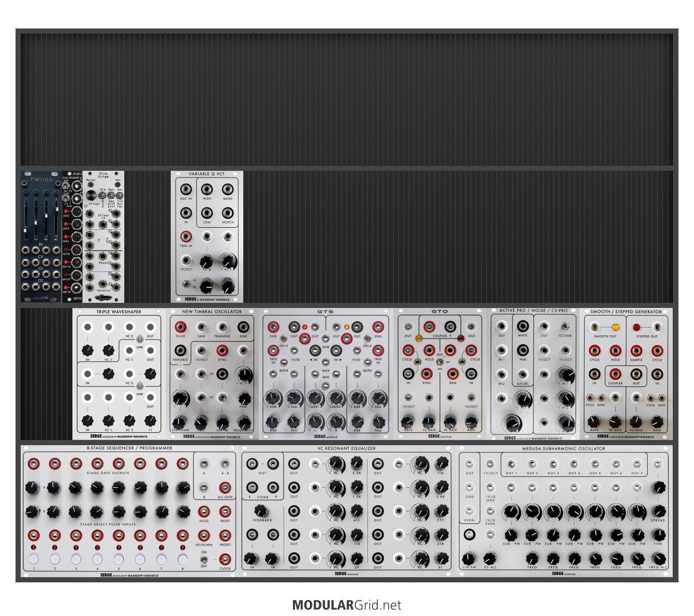This screenshot has width=694, height=616.
Task: Click the TRIANGLE output jack
Action: (223, 327)
